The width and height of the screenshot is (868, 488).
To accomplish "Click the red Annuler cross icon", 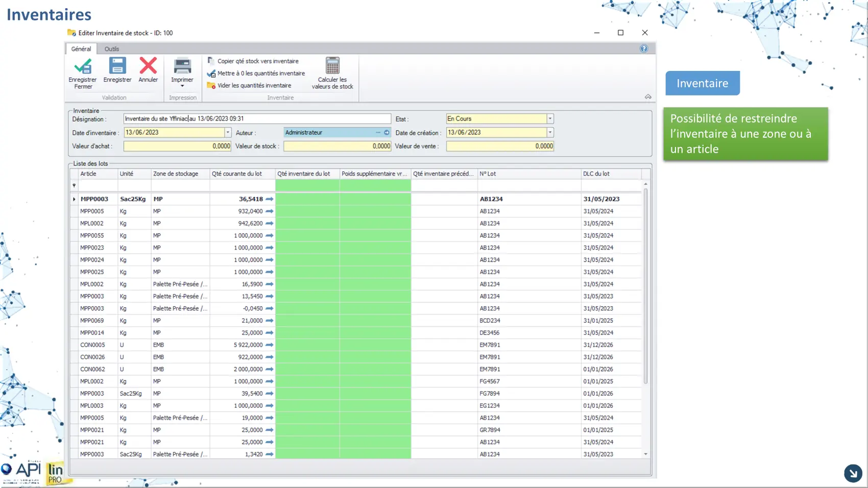I will (148, 66).
